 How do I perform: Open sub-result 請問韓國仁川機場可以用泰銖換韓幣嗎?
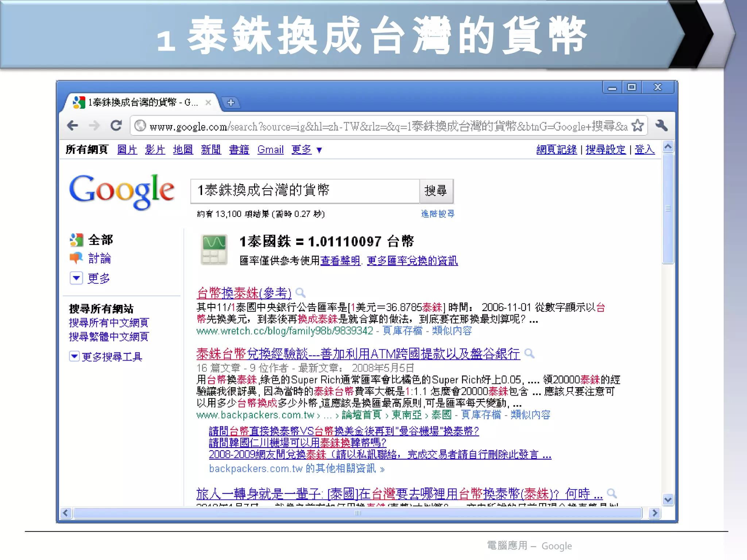click(x=297, y=443)
